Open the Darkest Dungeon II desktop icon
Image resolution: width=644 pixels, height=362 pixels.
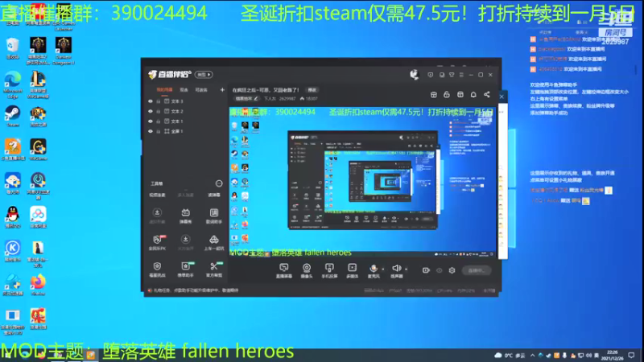click(x=64, y=51)
